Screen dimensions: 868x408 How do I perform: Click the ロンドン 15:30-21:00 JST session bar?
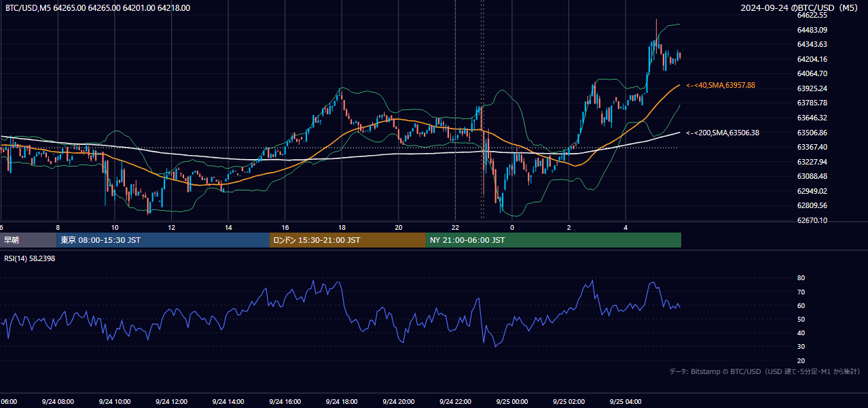click(x=348, y=240)
